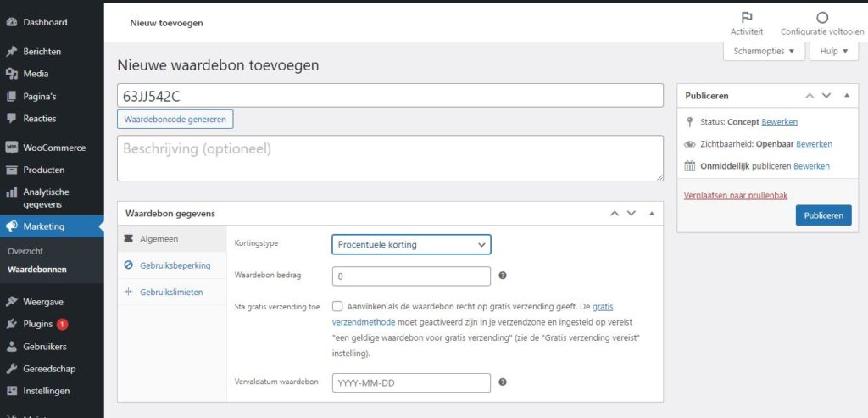Click the Plugins plug icon
The image size is (868, 418).
11,325
